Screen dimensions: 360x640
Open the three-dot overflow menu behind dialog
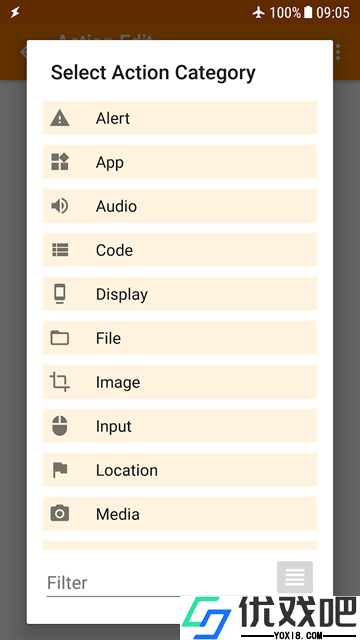coord(338,52)
